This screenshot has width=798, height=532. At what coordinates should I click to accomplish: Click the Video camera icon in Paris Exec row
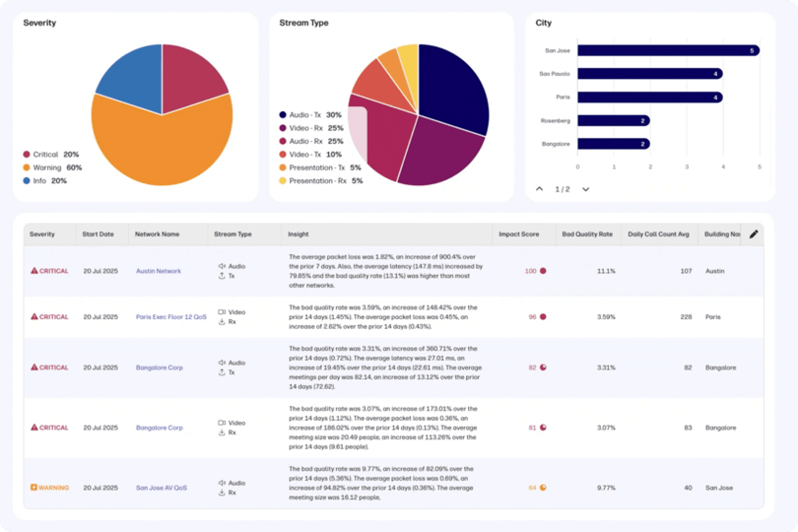pos(223,312)
